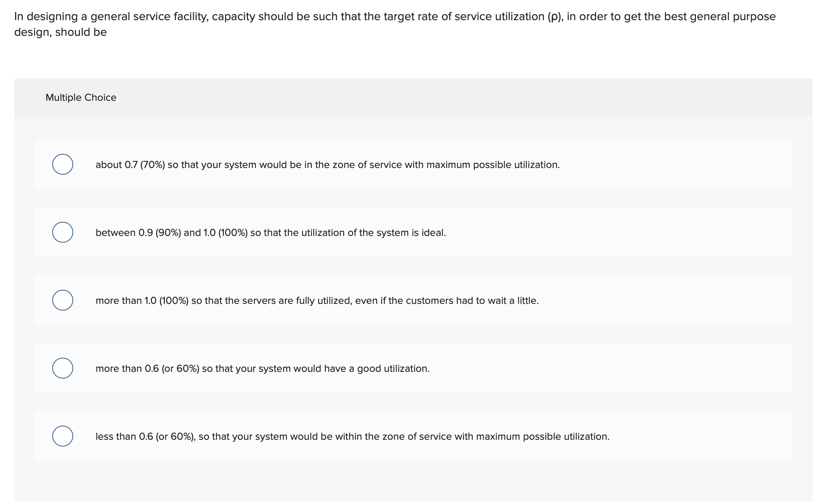Click the 'Multiple Choice' heading label

pos(81,97)
